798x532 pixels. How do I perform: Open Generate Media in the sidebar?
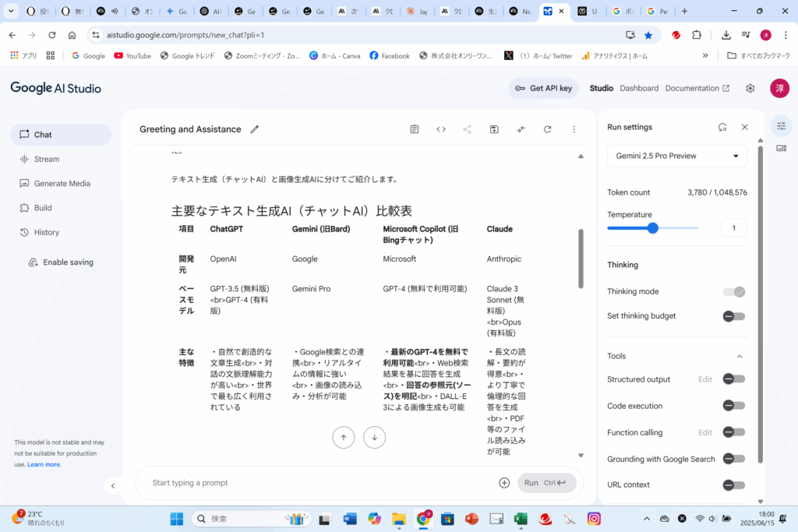click(x=61, y=184)
